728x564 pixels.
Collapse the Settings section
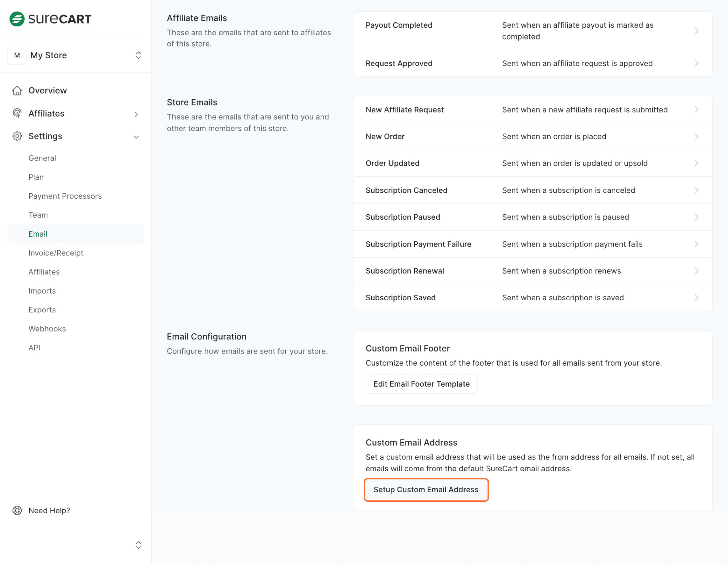(x=136, y=137)
